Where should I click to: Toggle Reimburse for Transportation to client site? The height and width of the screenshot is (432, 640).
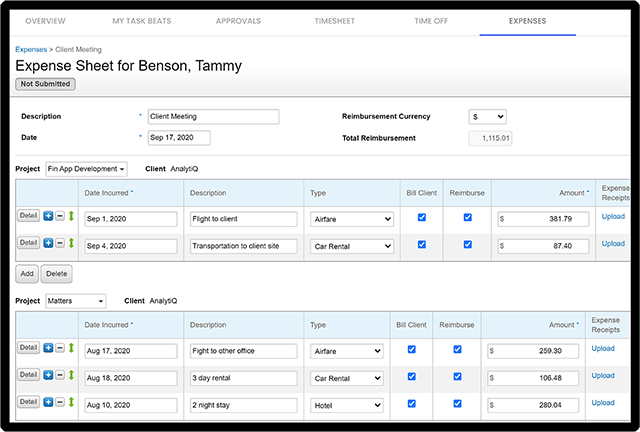click(468, 244)
